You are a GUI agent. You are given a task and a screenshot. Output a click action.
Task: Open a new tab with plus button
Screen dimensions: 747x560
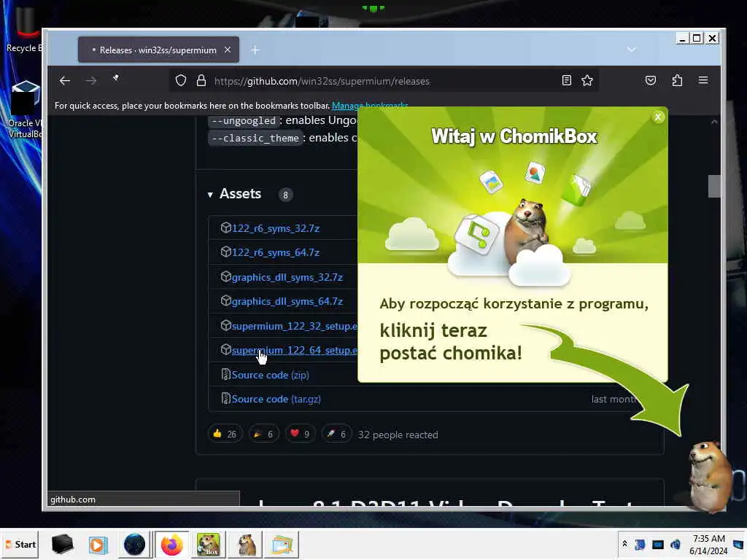[255, 50]
